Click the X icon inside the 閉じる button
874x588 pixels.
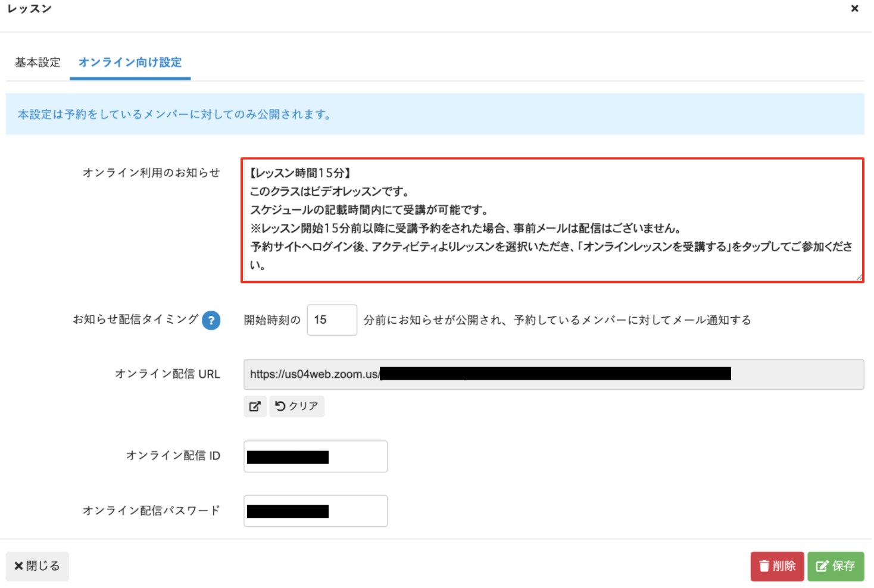(18, 566)
